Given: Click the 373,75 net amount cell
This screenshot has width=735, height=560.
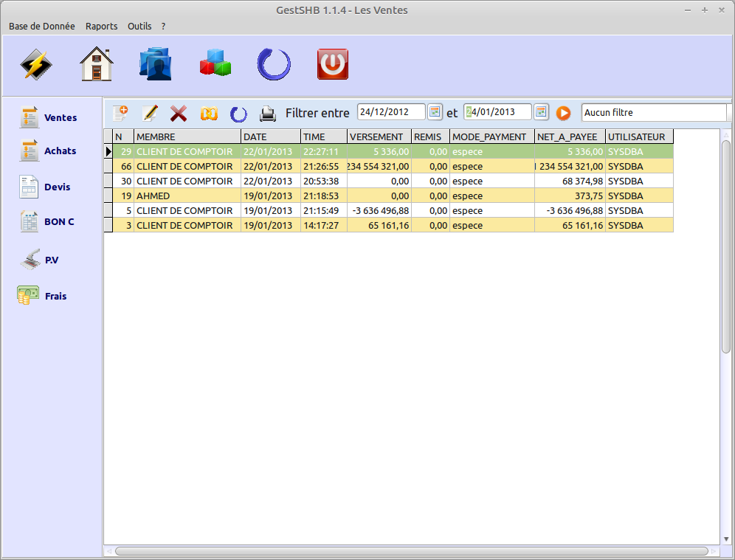Looking at the screenshot, I should [x=570, y=196].
